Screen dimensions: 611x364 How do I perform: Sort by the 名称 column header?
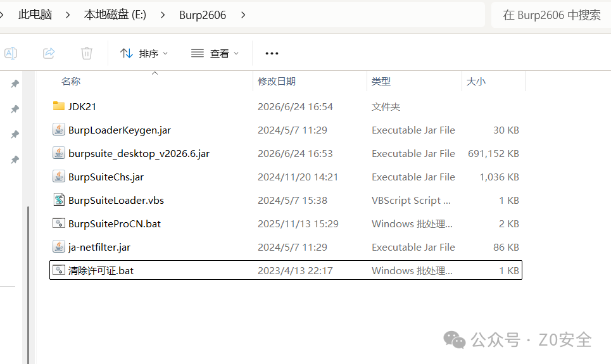[x=71, y=82]
